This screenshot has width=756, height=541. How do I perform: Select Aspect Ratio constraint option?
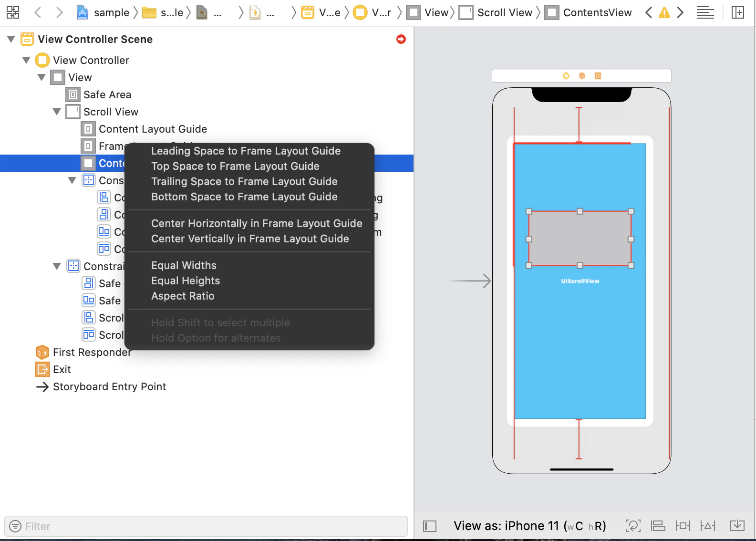(183, 296)
